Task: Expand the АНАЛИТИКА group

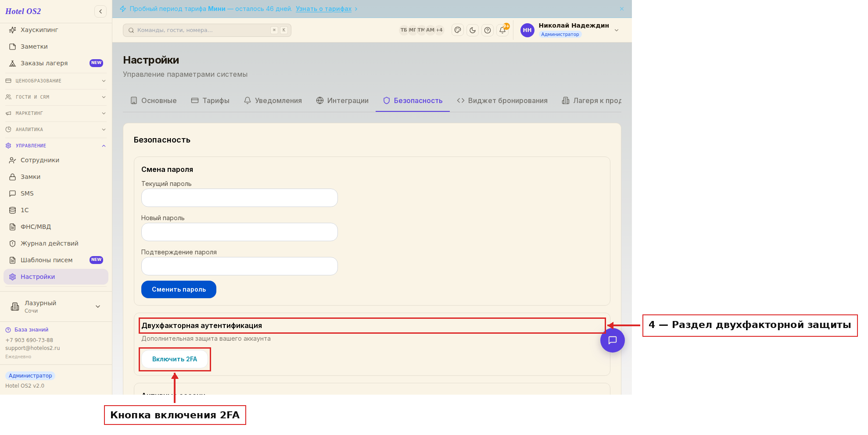Action: pyautogui.click(x=56, y=129)
